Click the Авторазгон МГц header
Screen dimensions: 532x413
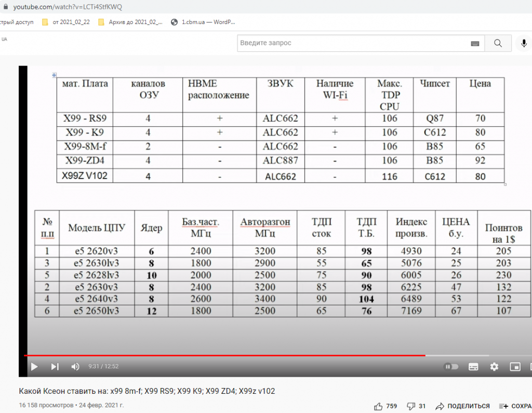pyautogui.click(x=265, y=228)
